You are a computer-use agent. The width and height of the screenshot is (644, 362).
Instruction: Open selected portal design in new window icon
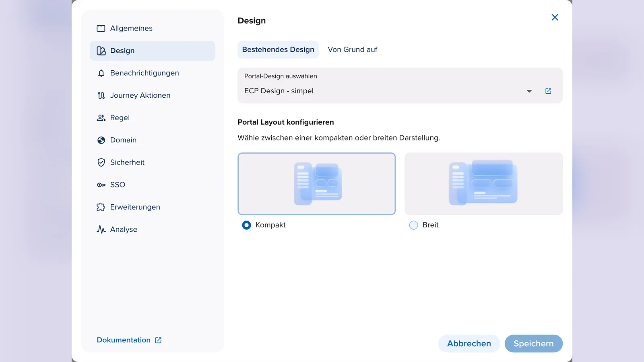(x=548, y=91)
